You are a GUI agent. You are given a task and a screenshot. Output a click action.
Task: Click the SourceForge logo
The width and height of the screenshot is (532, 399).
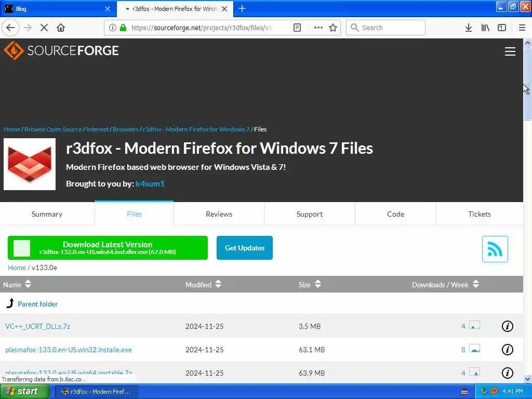pyautogui.click(x=61, y=50)
